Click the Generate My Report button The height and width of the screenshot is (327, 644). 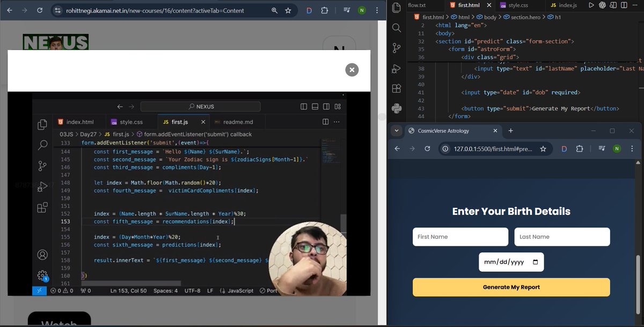(511, 287)
